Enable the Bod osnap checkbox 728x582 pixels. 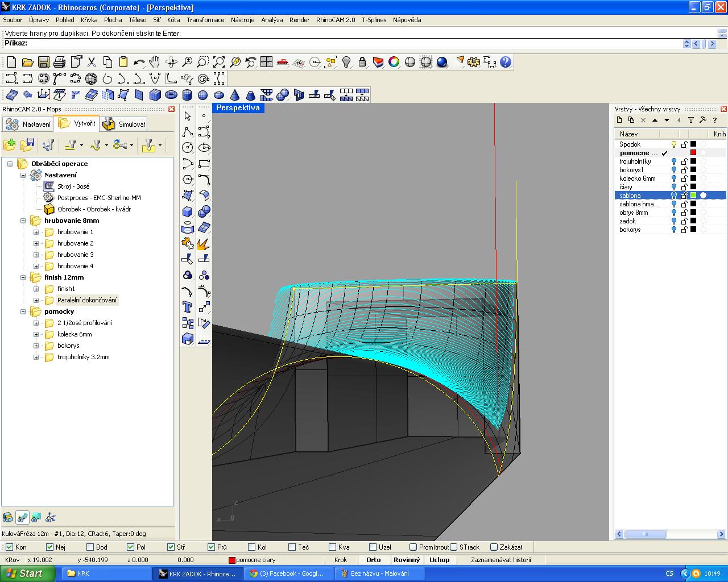click(90, 547)
